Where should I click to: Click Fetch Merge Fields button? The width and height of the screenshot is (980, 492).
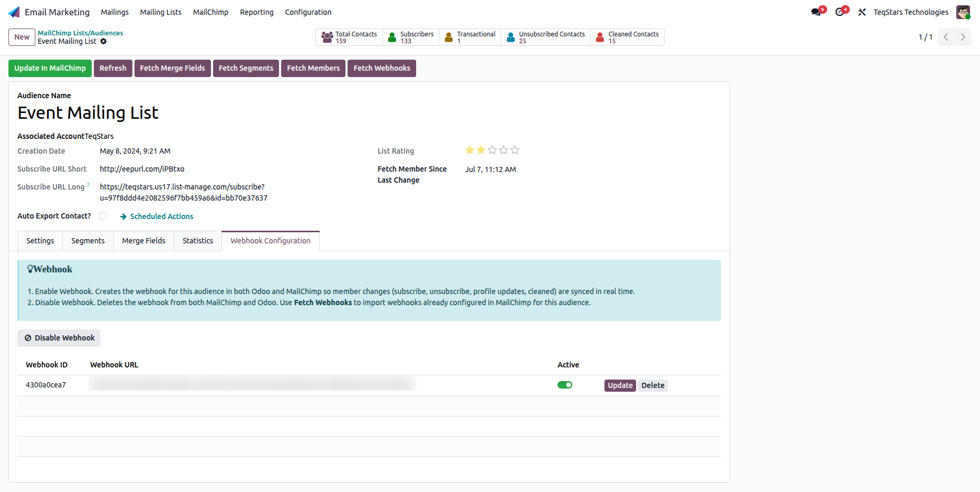172,68
